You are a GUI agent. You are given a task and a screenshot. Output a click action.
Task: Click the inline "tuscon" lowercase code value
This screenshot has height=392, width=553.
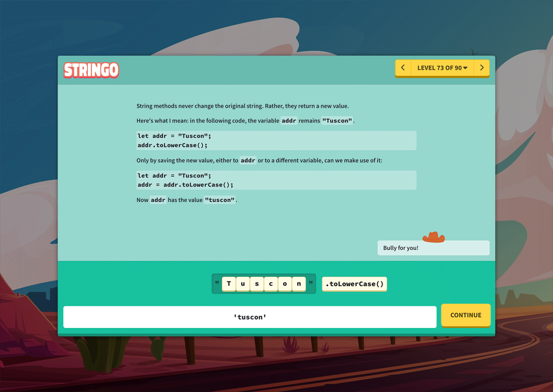220,200
